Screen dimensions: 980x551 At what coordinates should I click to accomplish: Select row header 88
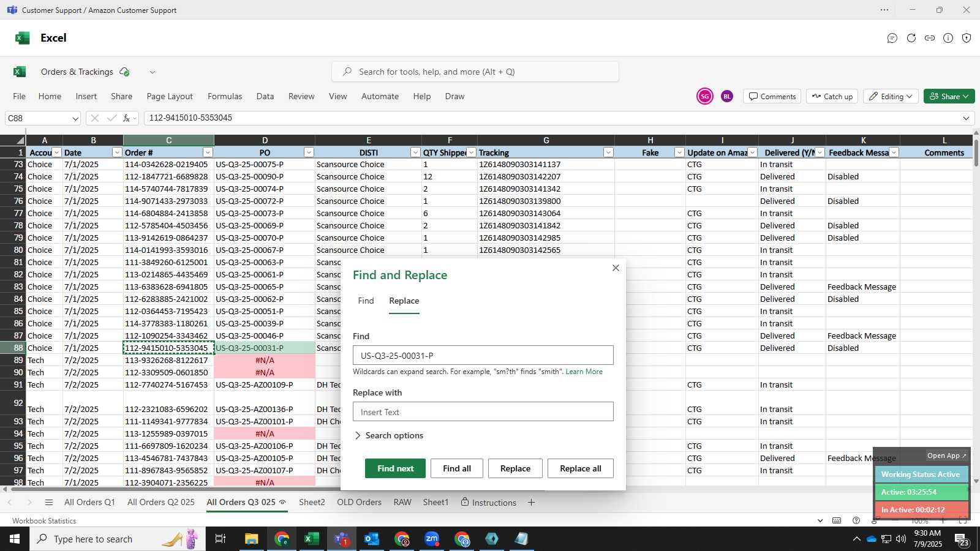click(13, 348)
